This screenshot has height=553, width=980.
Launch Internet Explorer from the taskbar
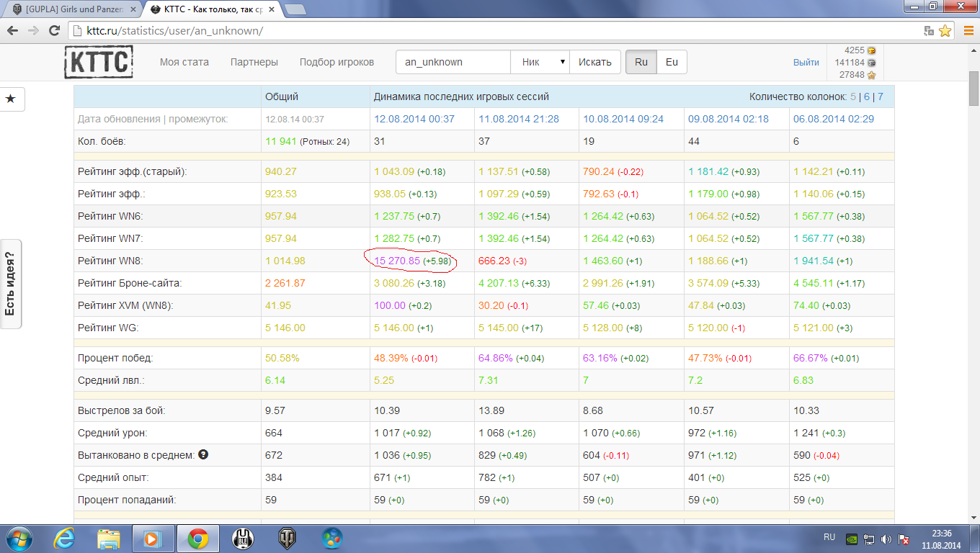tap(64, 538)
